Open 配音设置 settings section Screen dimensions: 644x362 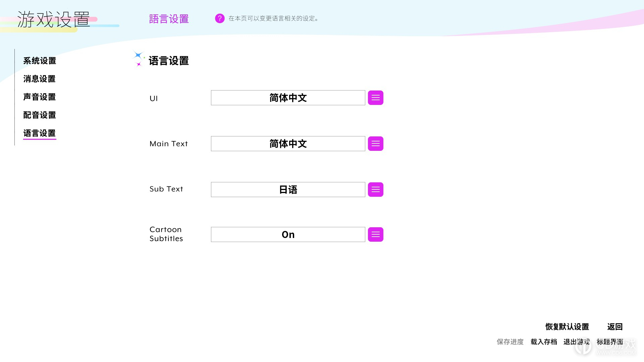tap(39, 115)
